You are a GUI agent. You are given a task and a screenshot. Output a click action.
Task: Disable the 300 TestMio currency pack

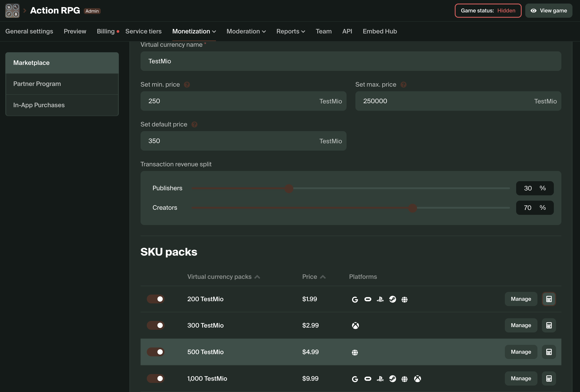tap(155, 325)
